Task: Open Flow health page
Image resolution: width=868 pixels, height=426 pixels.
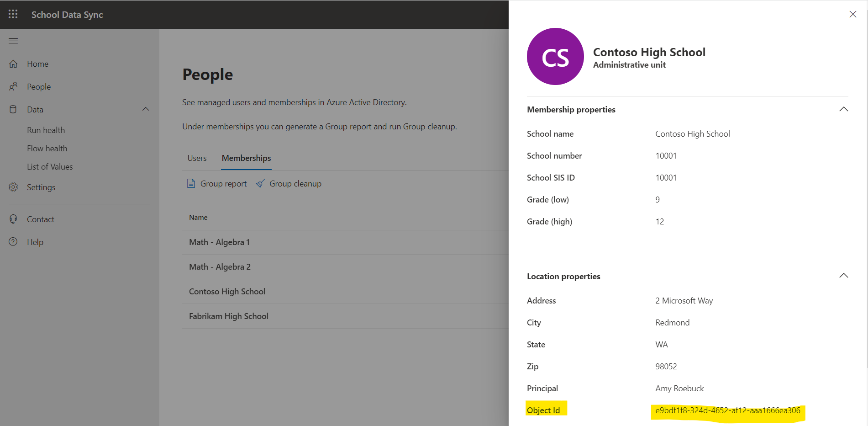Action: 47,148
